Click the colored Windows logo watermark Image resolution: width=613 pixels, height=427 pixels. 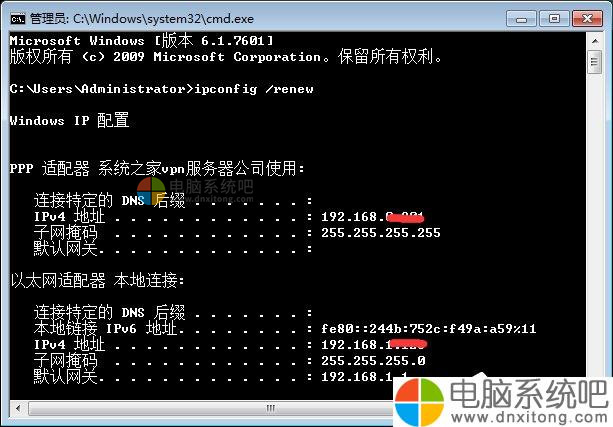click(419, 402)
